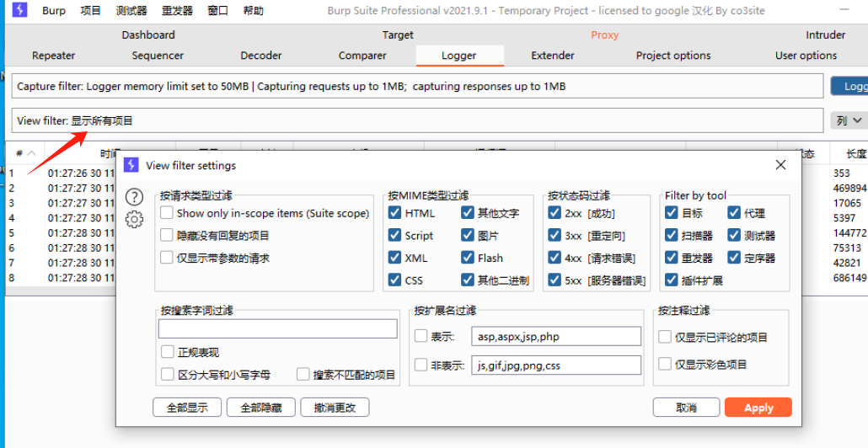The image size is (868, 448).
Task: Enable 隐藏没有回复的项目 checkbox
Action: [x=167, y=235]
